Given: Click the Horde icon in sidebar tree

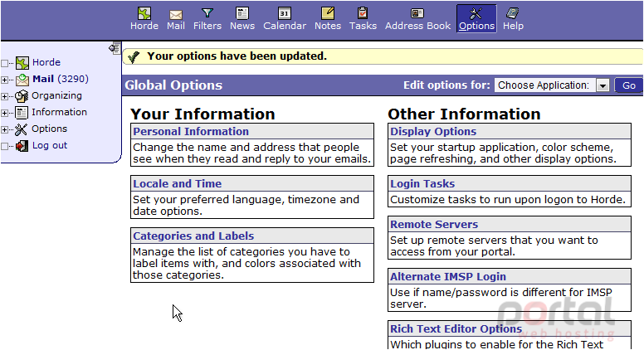Looking at the screenshot, I should [x=22, y=63].
